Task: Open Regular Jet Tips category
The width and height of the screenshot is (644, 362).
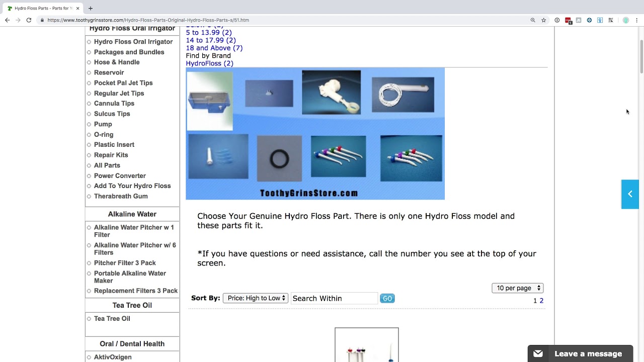Action: click(x=119, y=93)
